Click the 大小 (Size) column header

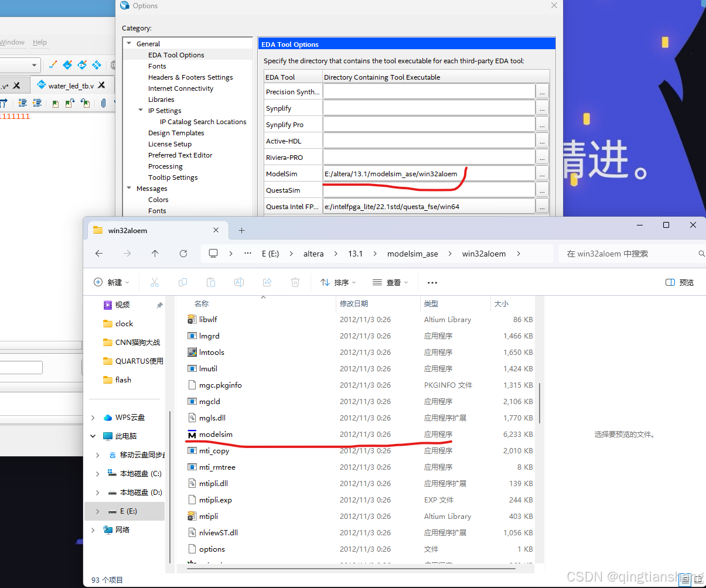click(502, 303)
